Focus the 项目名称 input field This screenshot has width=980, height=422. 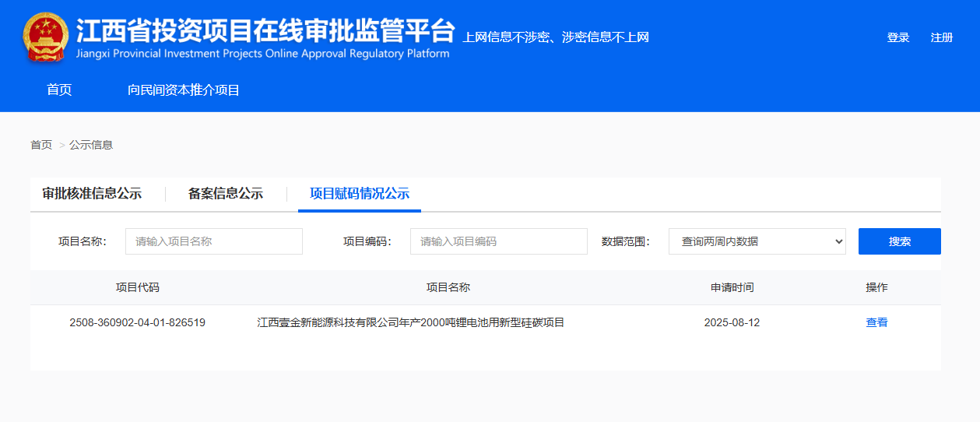click(x=214, y=241)
